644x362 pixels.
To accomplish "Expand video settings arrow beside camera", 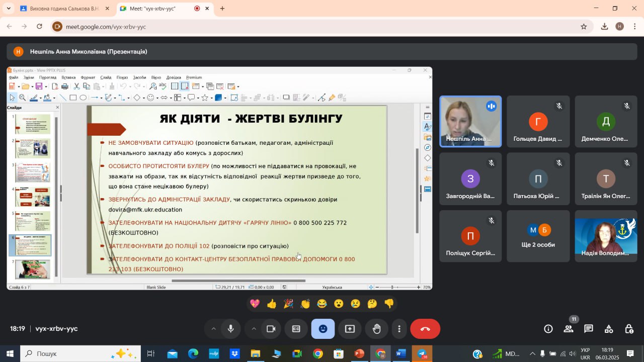I will tap(254, 329).
